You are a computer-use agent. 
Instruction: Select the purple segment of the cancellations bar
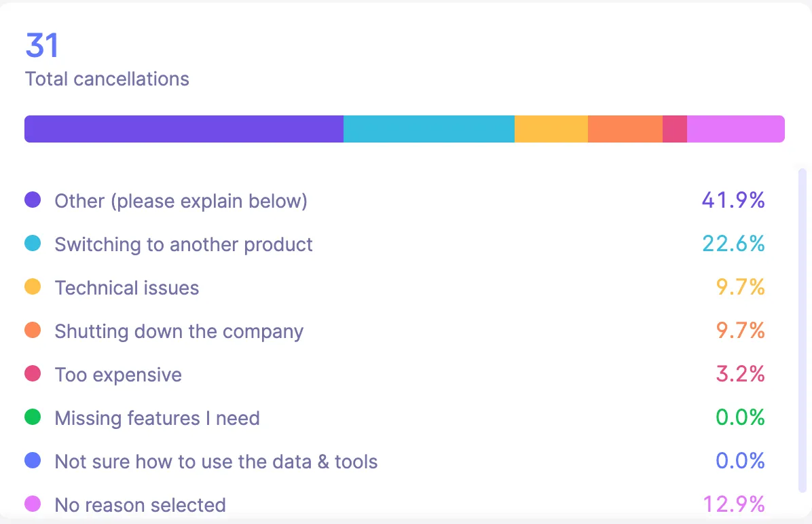pyautogui.click(x=184, y=129)
